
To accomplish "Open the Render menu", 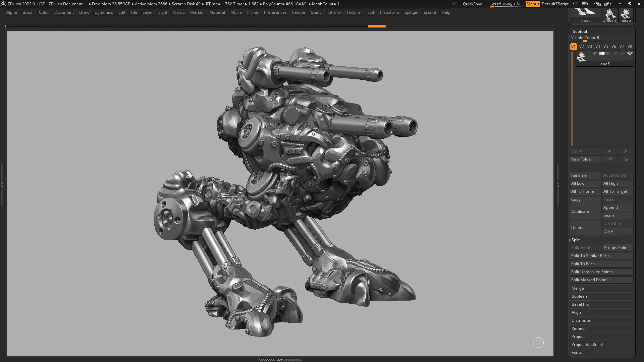I will click(x=298, y=12).
